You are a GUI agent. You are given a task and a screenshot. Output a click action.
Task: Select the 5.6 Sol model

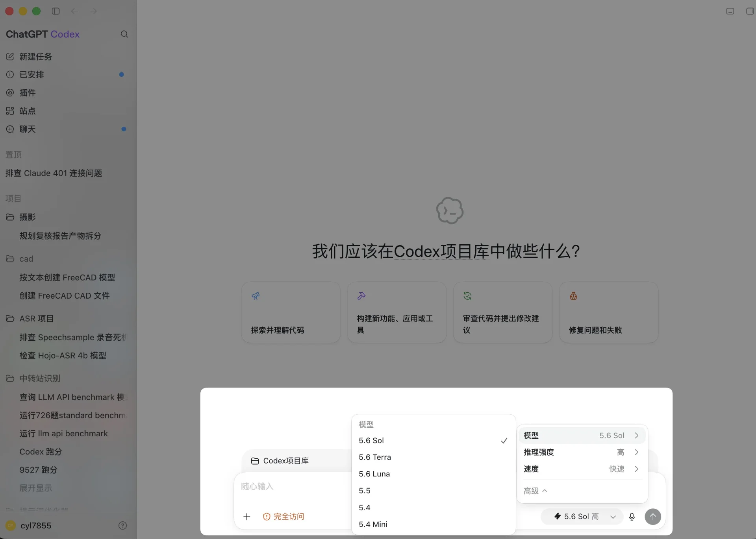433,441
